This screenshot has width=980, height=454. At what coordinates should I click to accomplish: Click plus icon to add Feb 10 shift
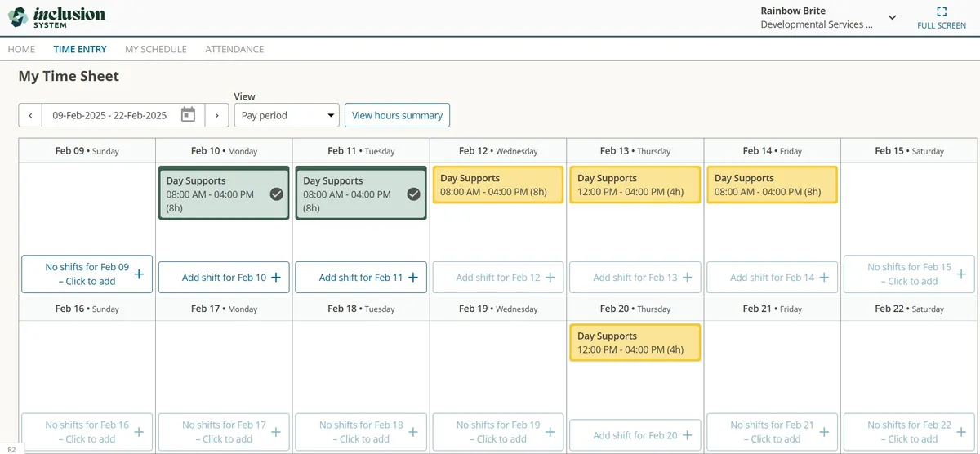point(275,278)
